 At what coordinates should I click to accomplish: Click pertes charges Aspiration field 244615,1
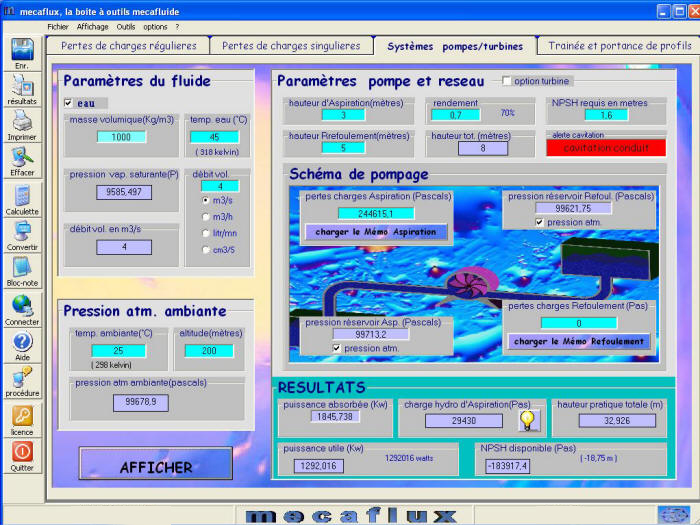(x=376, y=213)
